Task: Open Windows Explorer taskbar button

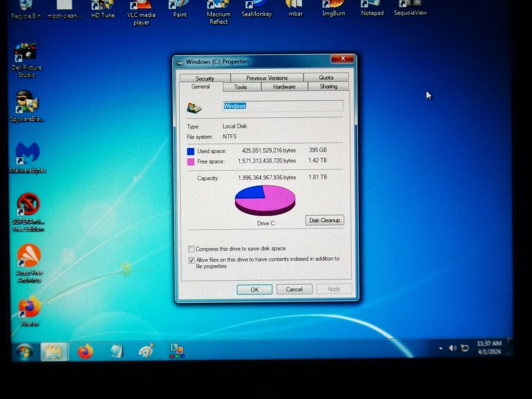Action: [54, 352]
